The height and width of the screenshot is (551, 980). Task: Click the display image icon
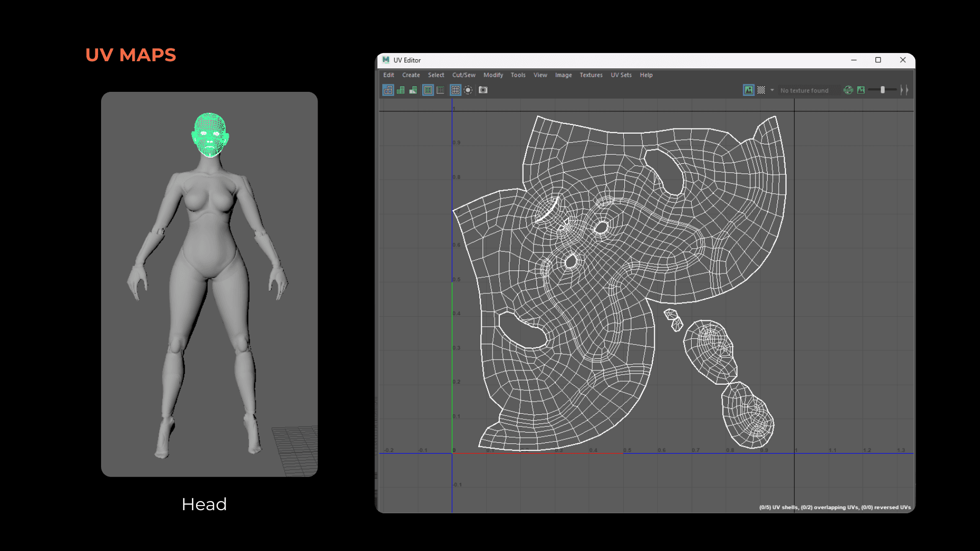[748, 90]
